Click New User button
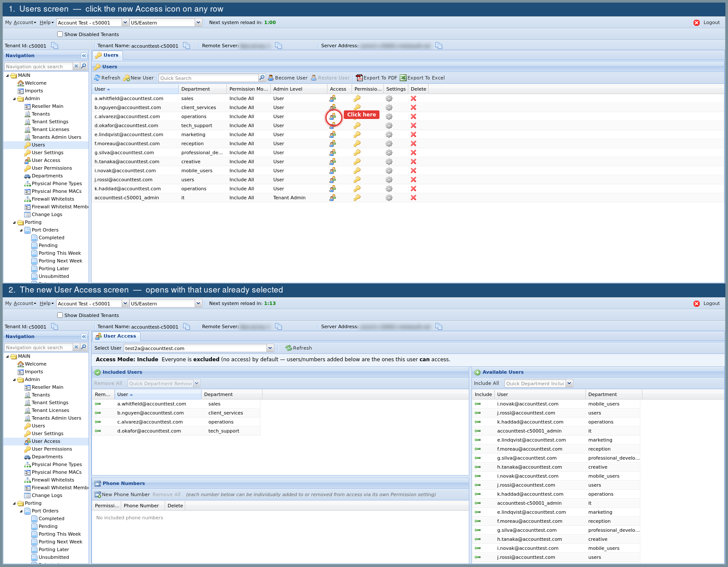This screenshot has width=728, height=567. [x=138, y=78]
